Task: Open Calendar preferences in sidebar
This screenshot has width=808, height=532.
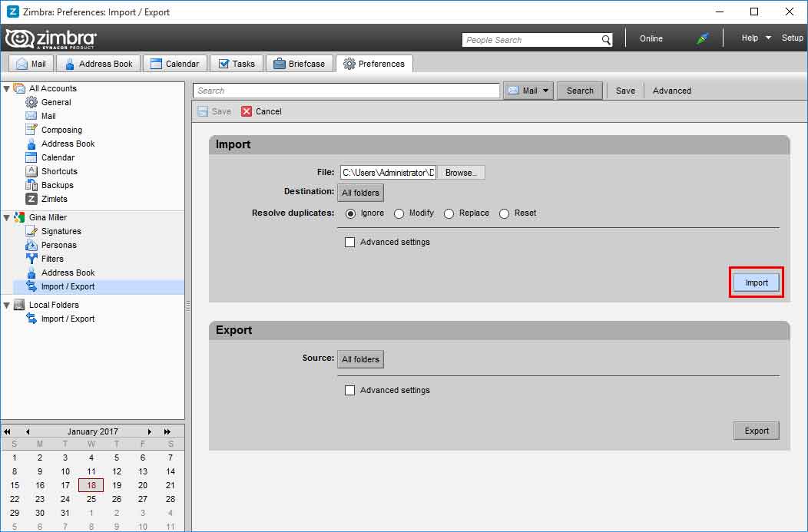Action: (58, 157)
